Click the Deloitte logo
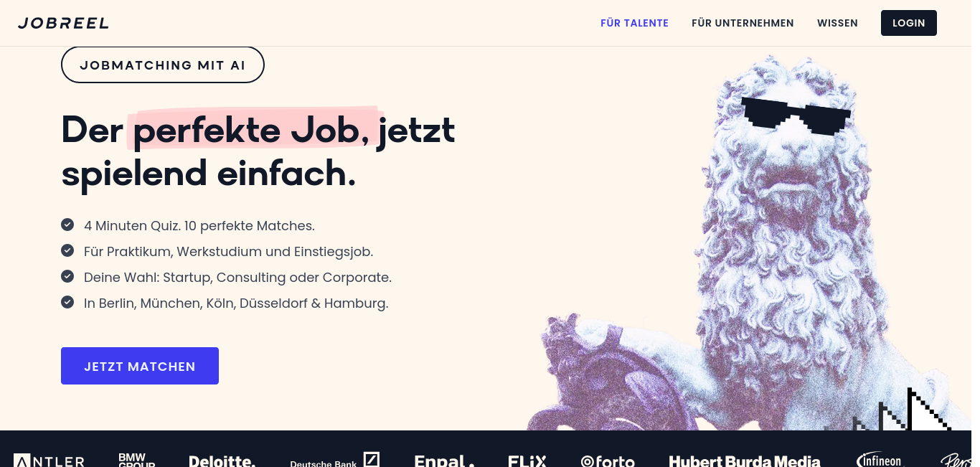 pos(222,461)
